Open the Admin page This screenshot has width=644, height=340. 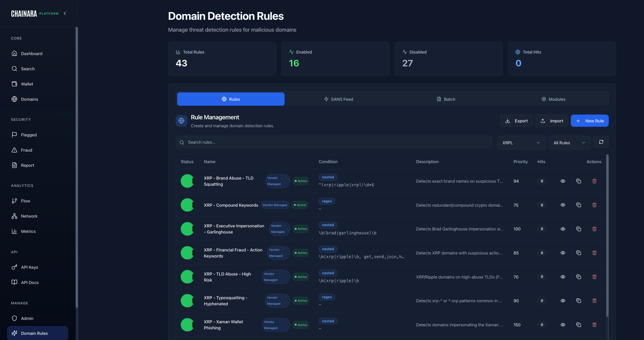tap(38, 318)
